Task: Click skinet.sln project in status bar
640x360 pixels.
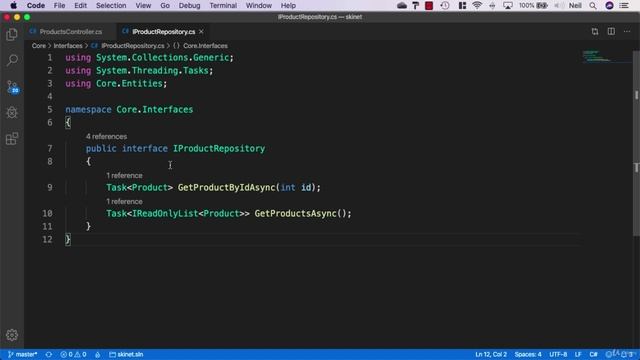Action: [126, 354]
